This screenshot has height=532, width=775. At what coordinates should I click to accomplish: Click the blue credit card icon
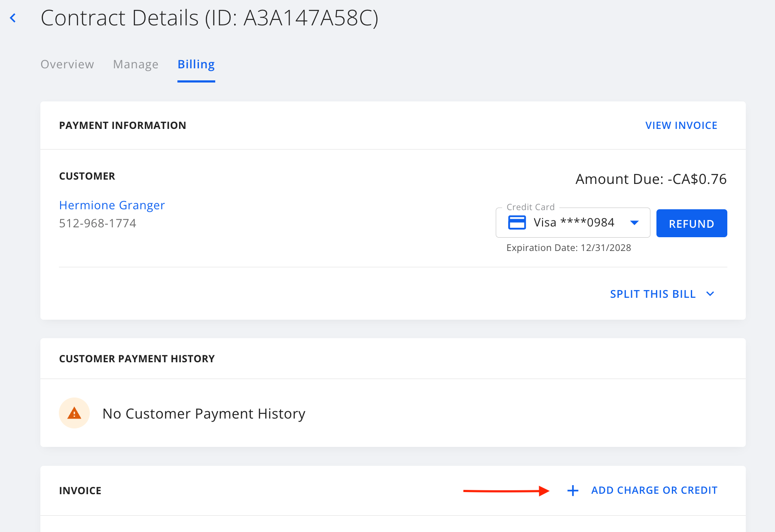click(517, 223)
